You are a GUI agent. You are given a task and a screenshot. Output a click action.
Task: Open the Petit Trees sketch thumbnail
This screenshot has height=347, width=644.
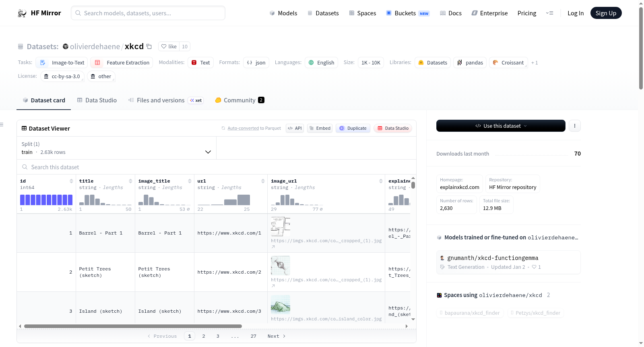(281, 266)
